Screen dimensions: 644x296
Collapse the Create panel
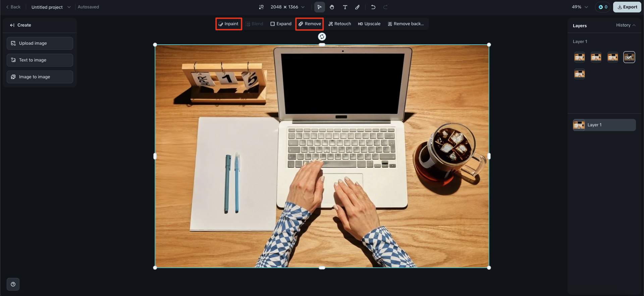[12, 25]
